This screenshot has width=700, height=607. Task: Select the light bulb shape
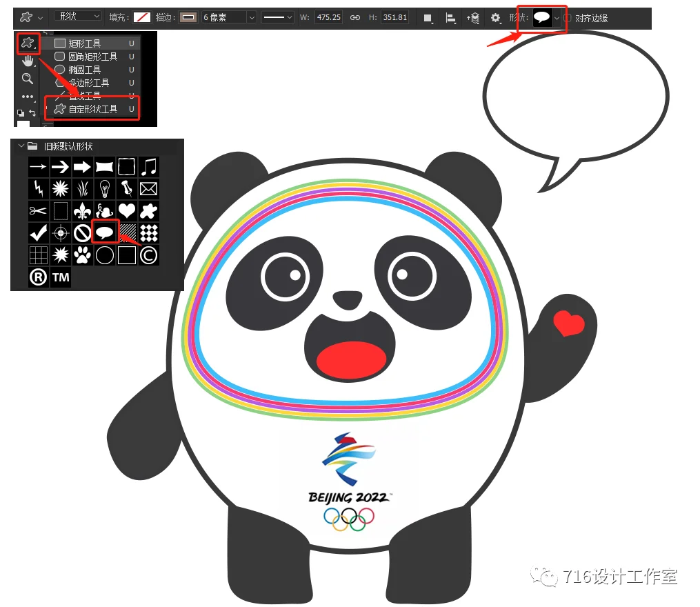click(x=104, y=189)
